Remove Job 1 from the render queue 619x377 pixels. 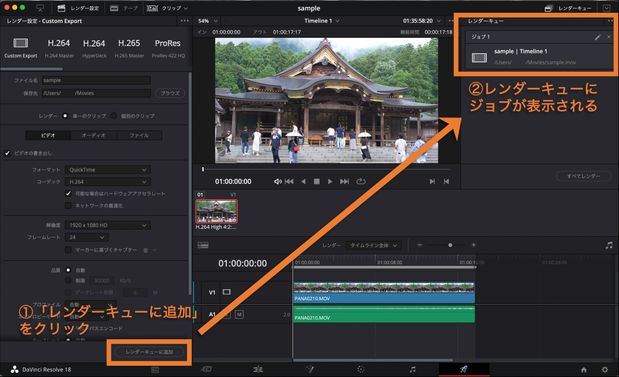click(x=608, y=37)
